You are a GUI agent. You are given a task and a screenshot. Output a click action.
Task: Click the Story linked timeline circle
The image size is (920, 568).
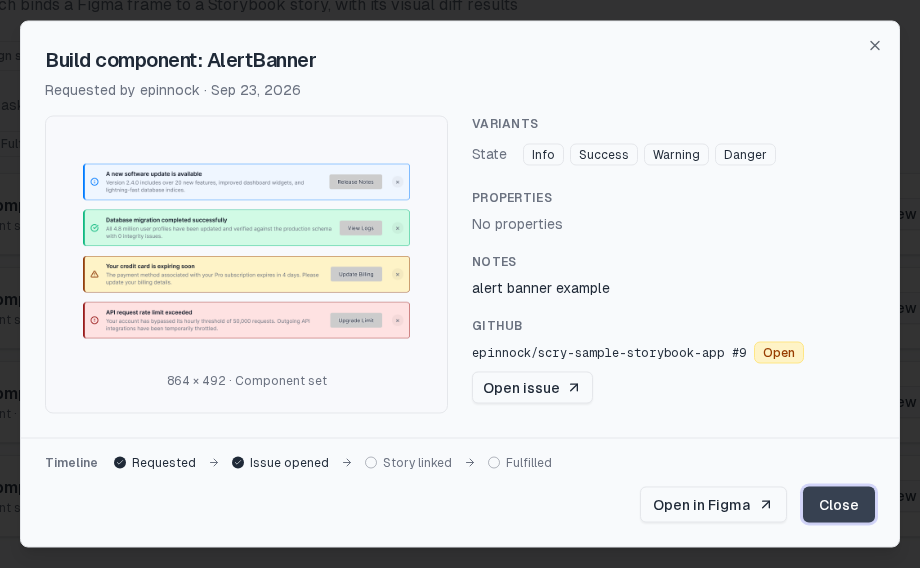[x=371, y=462]
